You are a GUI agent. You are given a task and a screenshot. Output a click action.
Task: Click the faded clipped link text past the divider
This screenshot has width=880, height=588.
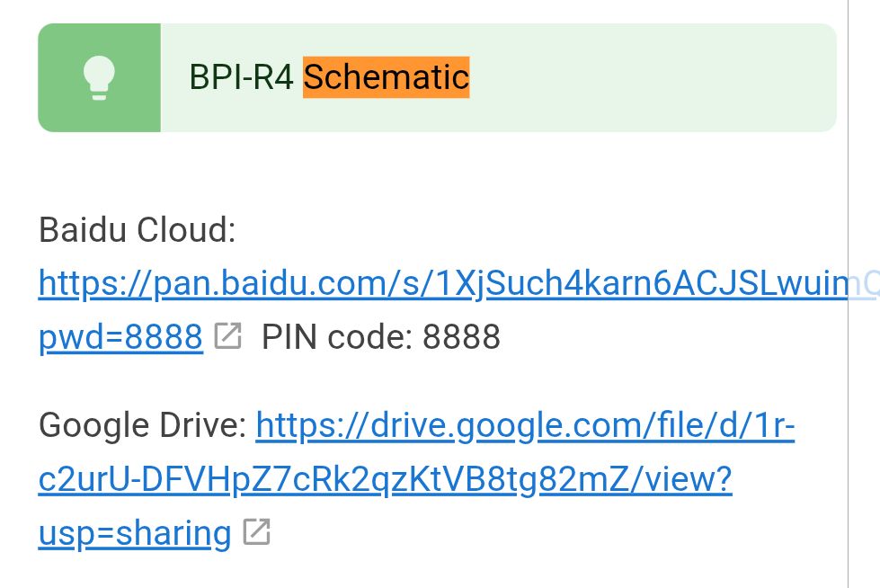click(x=865, y=285)
